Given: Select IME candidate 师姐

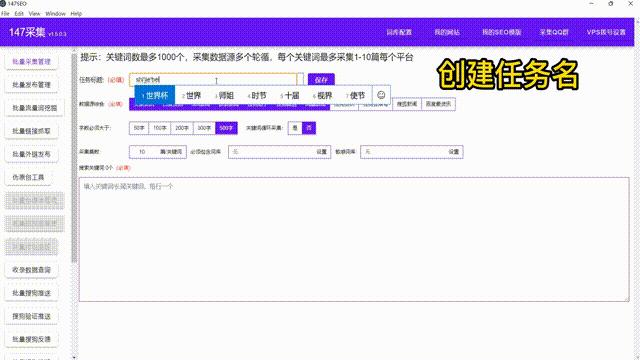Looking at the screenshot, I should [x=224, y=96].
